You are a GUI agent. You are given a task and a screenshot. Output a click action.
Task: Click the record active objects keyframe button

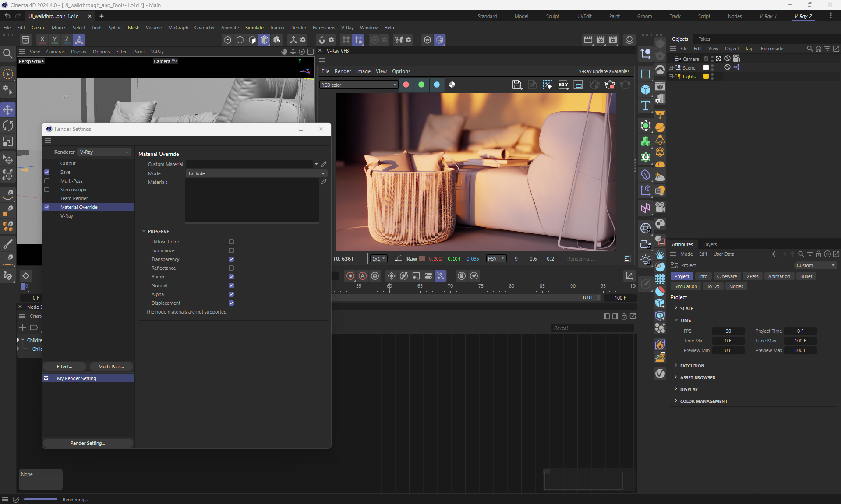(x=350, y=276)
